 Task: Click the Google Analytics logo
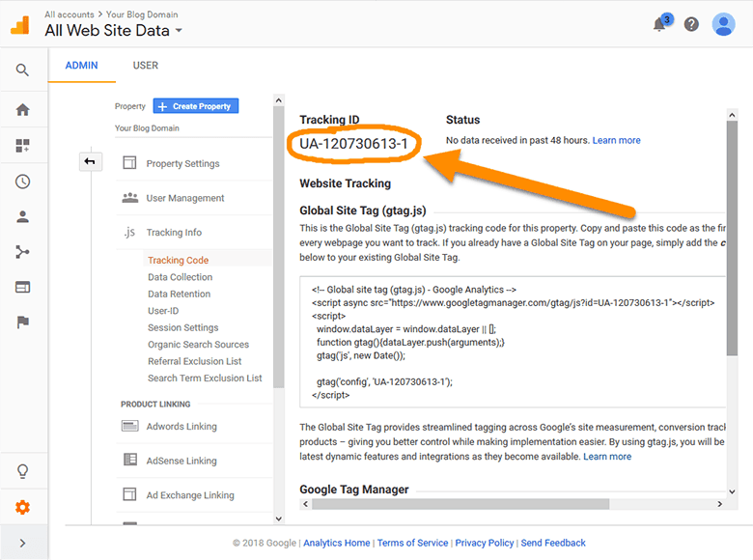click(x=20, y=25)
